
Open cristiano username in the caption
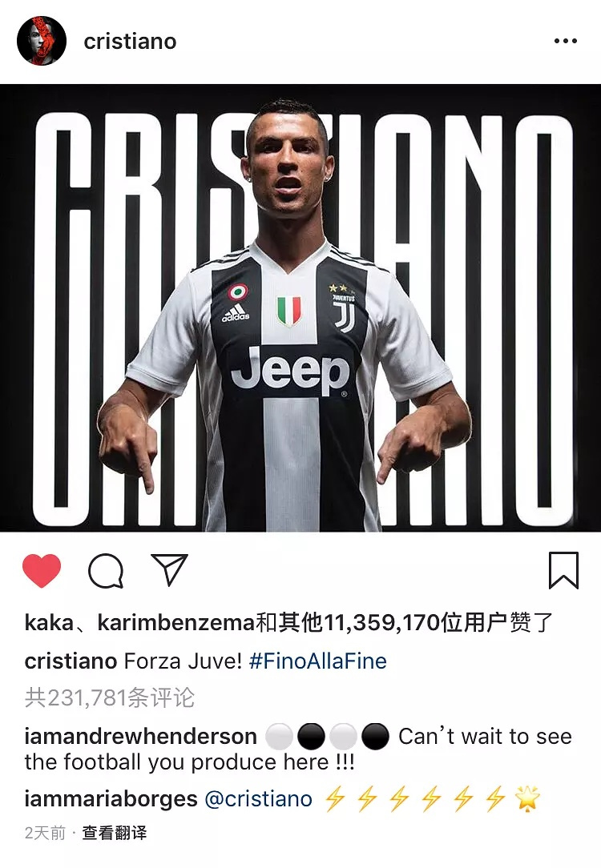pyautogui.click(x=71, y=661)
